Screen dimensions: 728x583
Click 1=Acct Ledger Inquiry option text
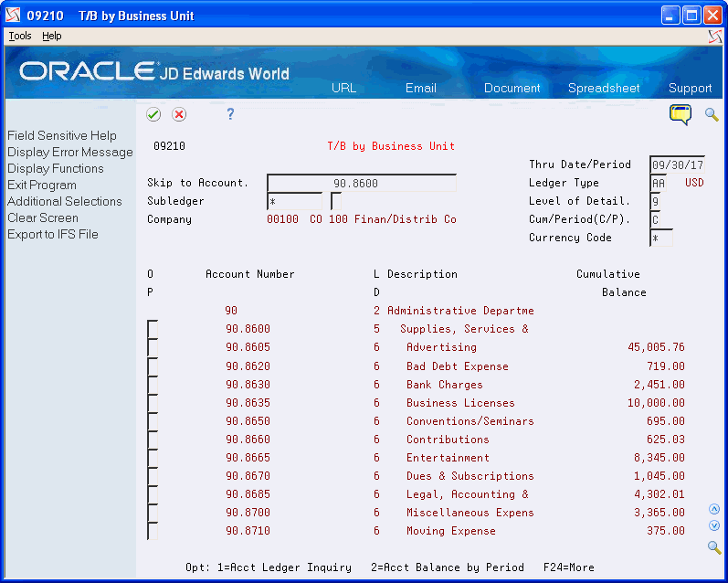[x=284, y=567]
